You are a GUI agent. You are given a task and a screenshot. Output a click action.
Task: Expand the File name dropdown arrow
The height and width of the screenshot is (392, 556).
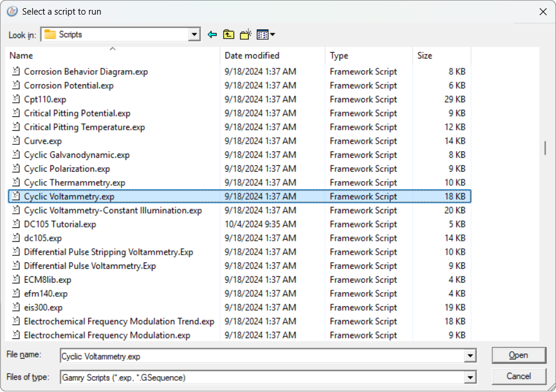[470, 355]
